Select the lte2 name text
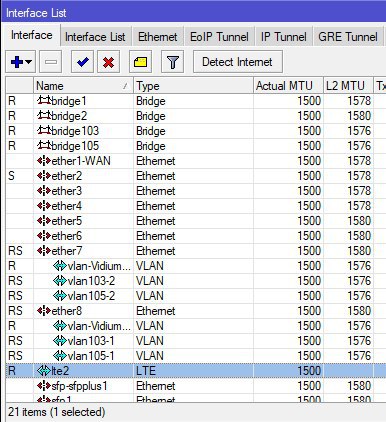This screenshot has height=422, width=386. 60,371
